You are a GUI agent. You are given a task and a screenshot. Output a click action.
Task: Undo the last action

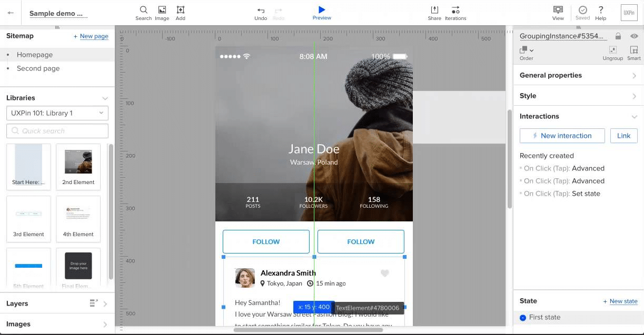pyautogui.click(x=261, y=14)
